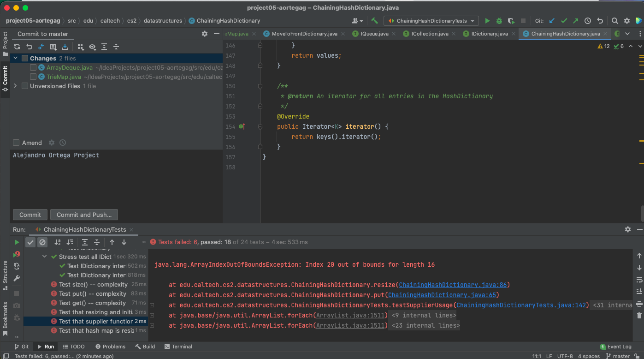
Task: Open Git history clock icon
Action: coord(588,21)
